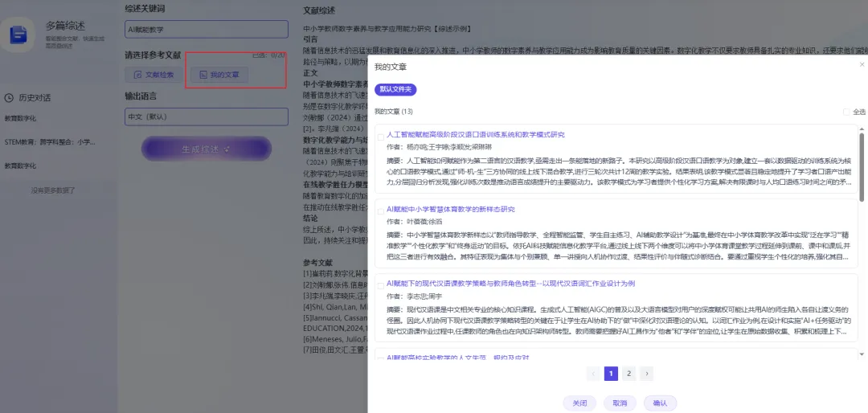Image resolution: width=868 pixels, height=413 pixels.
Task: Click the article list scrollbar down arrow
Action: [x=862, y=354]
